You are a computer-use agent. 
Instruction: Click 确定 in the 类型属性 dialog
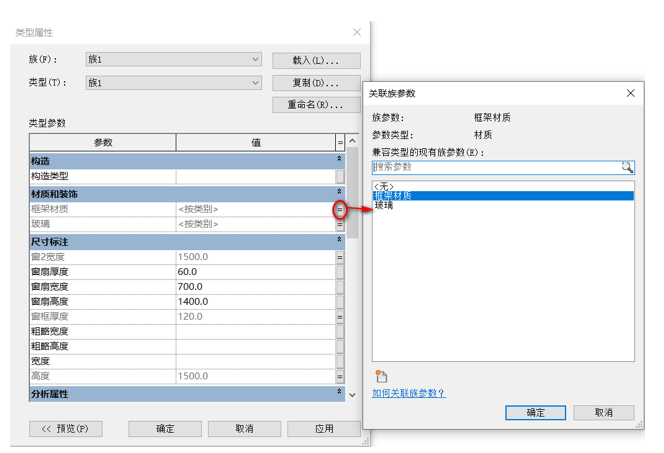click(x=165, y=429)
